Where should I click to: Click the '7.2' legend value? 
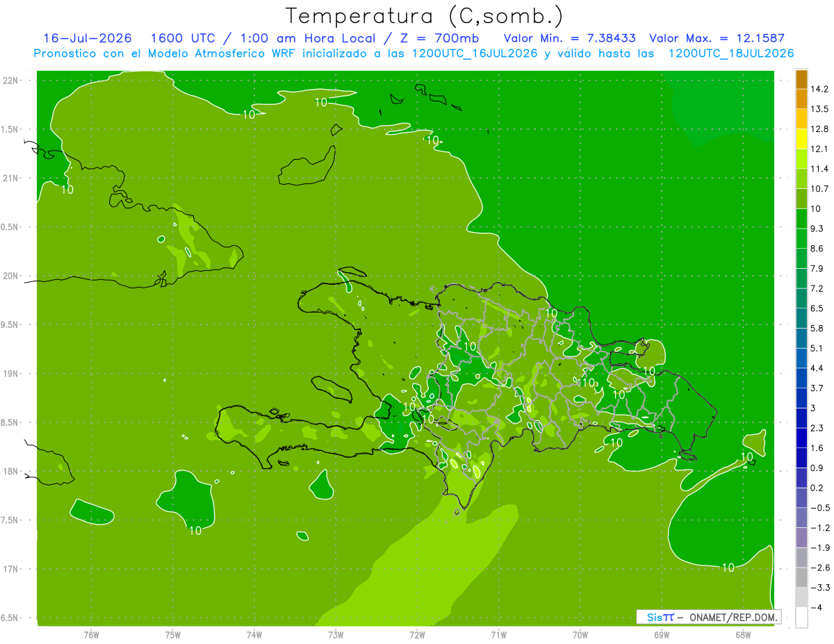(x=817, y=288)
